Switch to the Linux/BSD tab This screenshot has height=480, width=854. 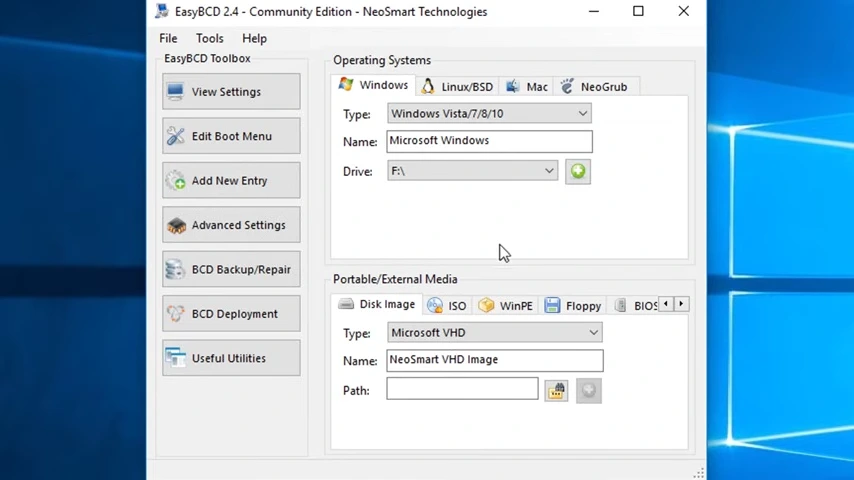[x=457, y=87]
